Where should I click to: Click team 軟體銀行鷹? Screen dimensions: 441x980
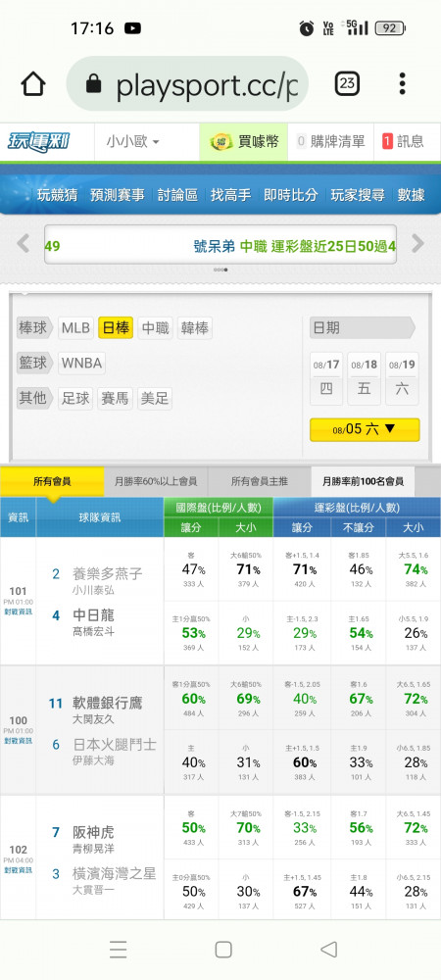pos(108,703)
